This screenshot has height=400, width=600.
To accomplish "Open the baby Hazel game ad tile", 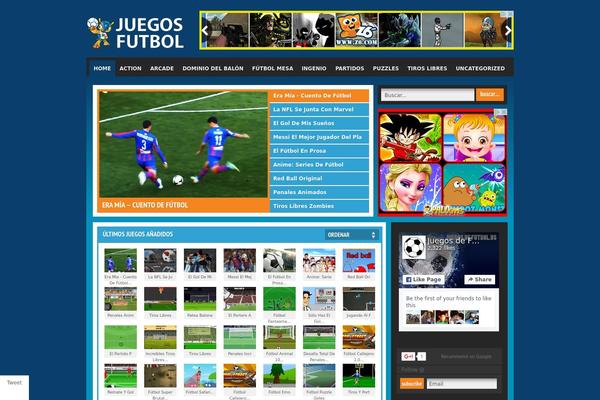I will tap(474, 137).
